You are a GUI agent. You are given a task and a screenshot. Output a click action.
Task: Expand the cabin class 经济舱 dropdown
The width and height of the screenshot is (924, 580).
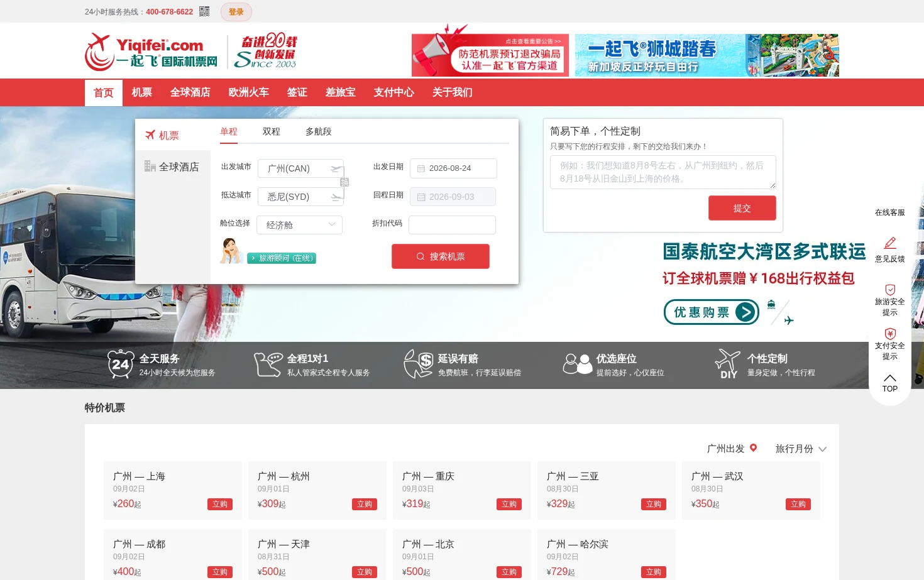tap(300, 225)
